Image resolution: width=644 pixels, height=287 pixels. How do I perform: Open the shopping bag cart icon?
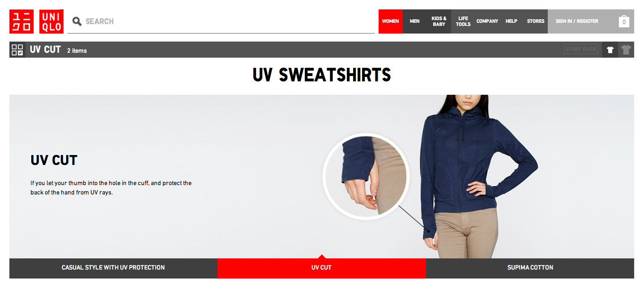point(624,21)
